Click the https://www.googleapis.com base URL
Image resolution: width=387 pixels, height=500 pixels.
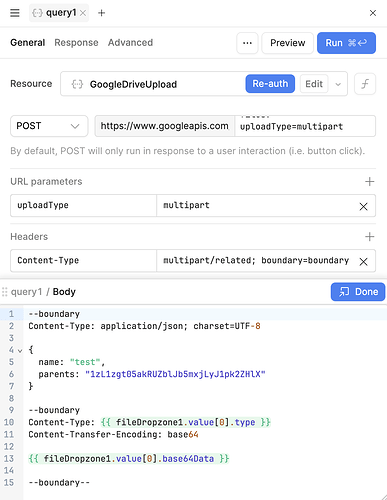point(165,126)
